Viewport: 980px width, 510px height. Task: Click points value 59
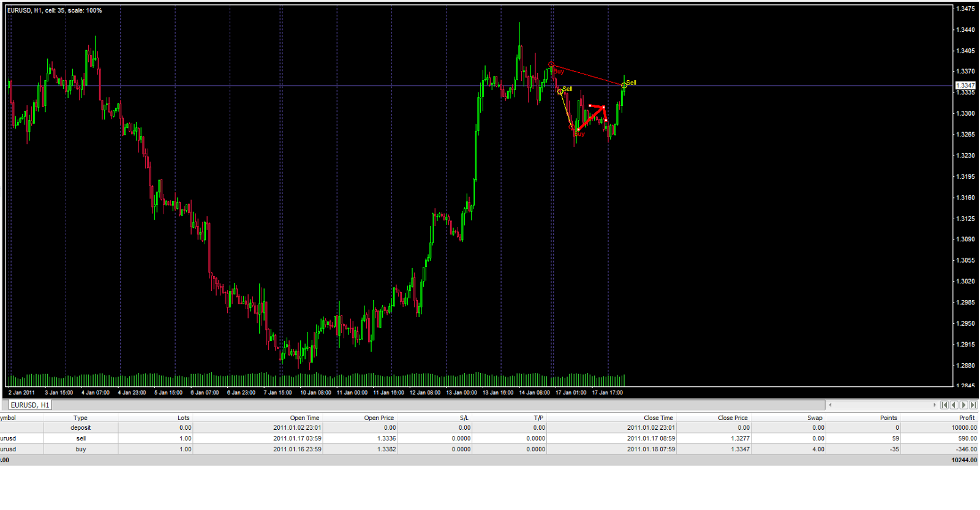click(895, 438)
